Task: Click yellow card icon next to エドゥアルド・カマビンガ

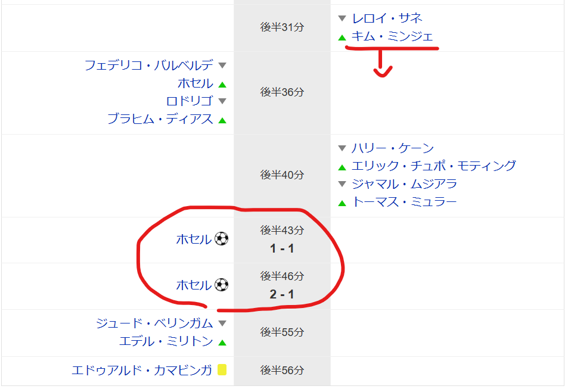Action: 222,370
